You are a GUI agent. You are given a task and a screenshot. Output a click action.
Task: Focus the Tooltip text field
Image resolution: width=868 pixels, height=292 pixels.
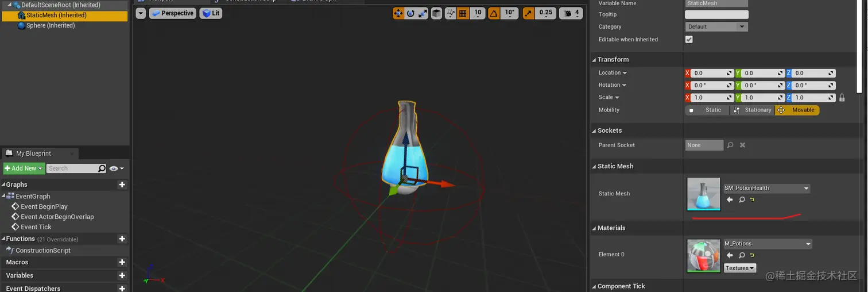[x=716, y=14]
